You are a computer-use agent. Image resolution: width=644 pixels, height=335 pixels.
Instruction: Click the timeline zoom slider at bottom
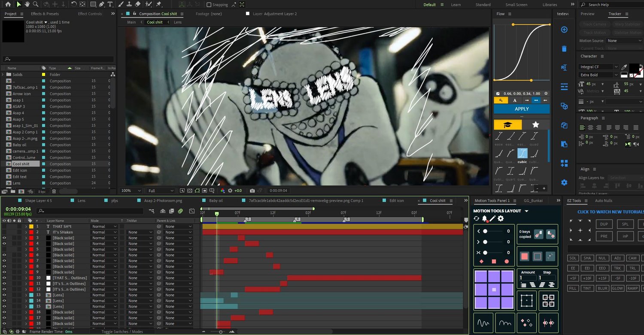coord(220,332)
